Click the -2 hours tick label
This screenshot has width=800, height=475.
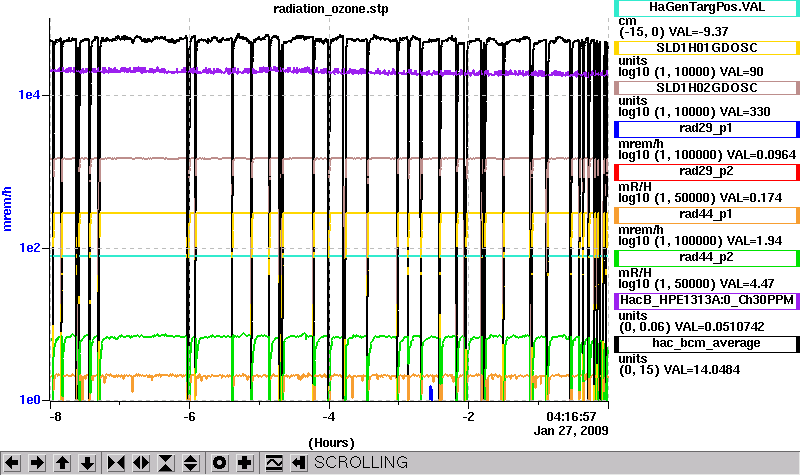[x=468, y=417]
